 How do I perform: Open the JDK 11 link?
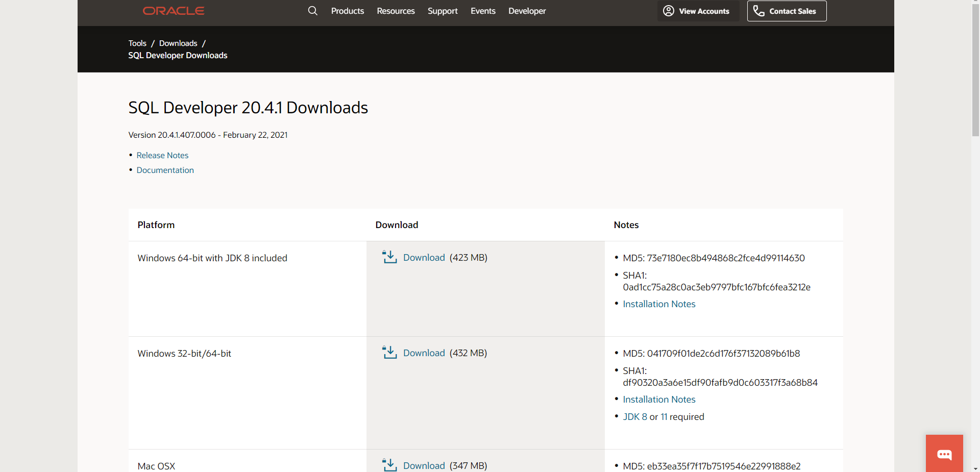[x=664, y=417]
